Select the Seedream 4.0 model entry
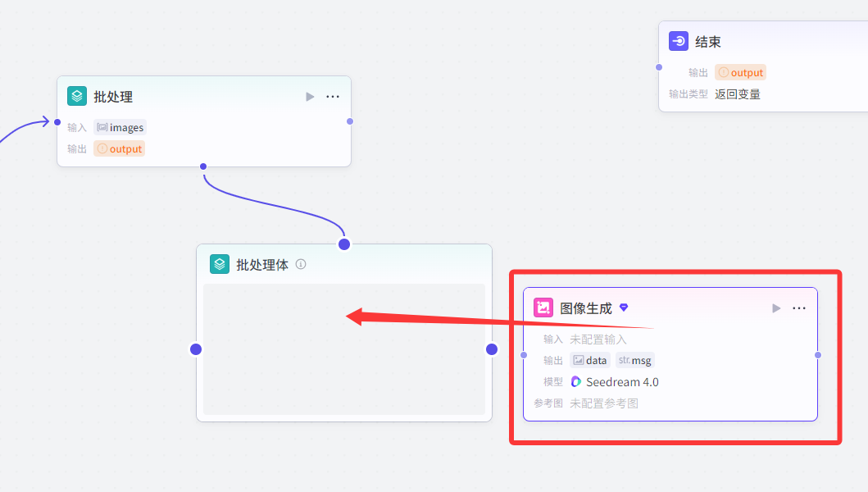868x492 pixels. click(x=615, y=382)
